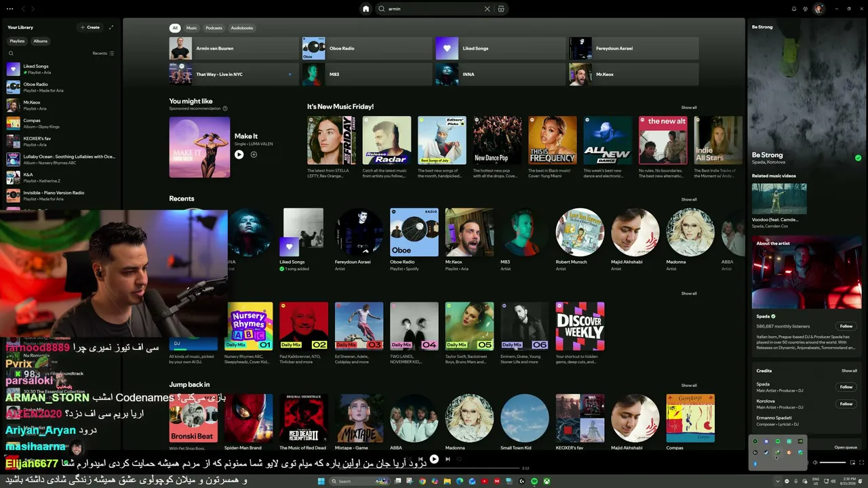Go forward with the right arrow

coord(33,9)
